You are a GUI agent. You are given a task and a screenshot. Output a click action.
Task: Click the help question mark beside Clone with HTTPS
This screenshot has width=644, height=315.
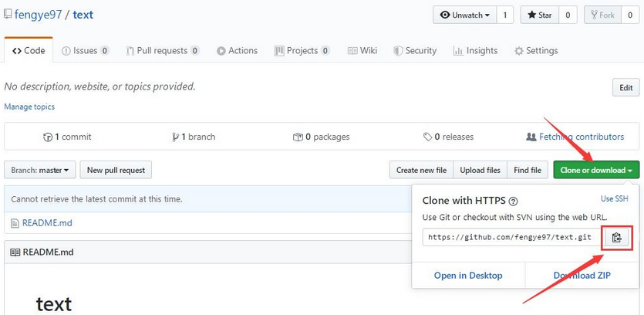[513, 202]
